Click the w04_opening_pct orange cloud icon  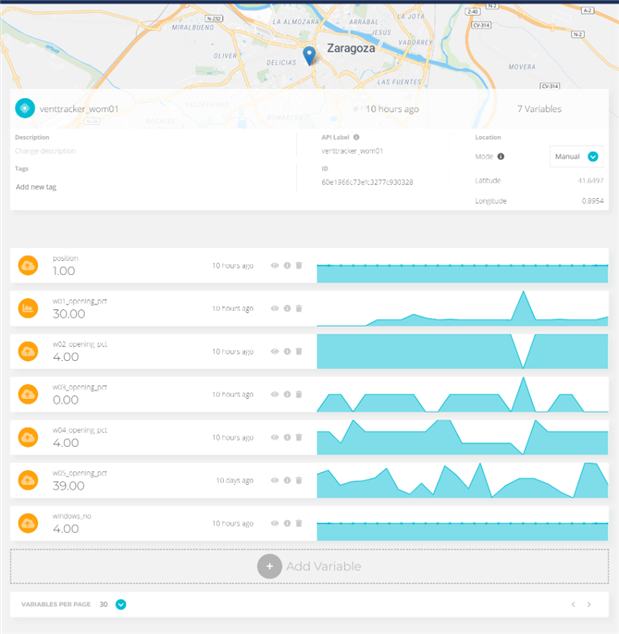28,437
